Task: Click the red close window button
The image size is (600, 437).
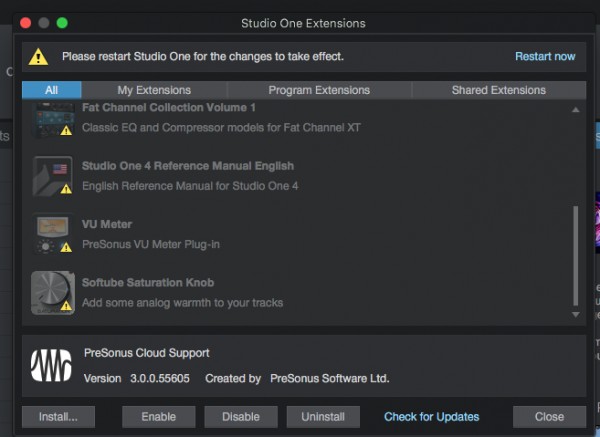Action: click(26, 23)
